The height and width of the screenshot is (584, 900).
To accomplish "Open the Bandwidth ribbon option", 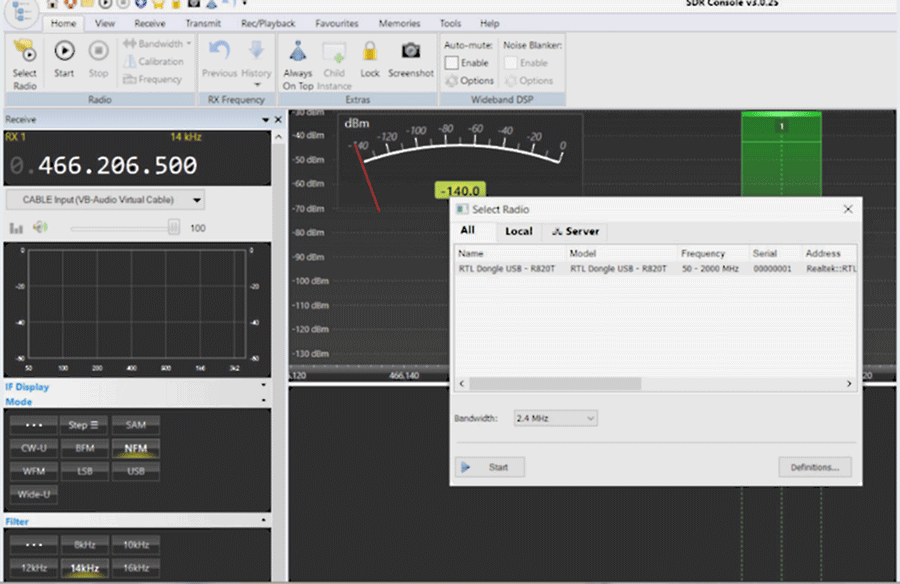I will pyautogui.click(x=157, y=44).
